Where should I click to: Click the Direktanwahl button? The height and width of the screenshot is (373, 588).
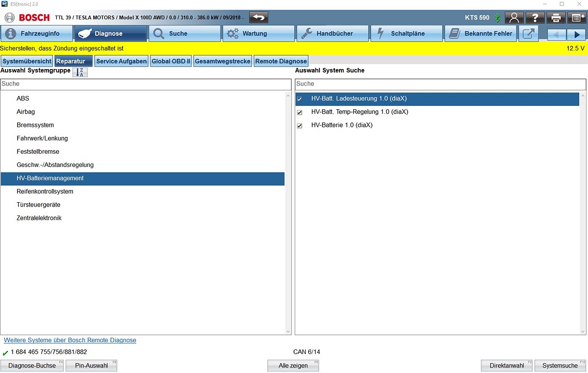[x=507, y=366]
